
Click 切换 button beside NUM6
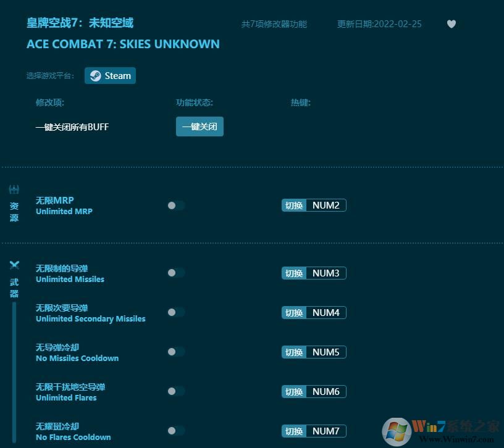coord(294,391)
